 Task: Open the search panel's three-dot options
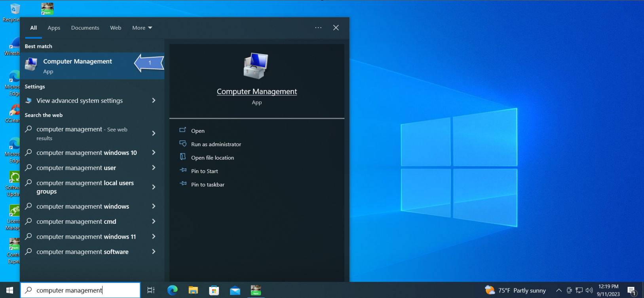click(x=318, y=28)
